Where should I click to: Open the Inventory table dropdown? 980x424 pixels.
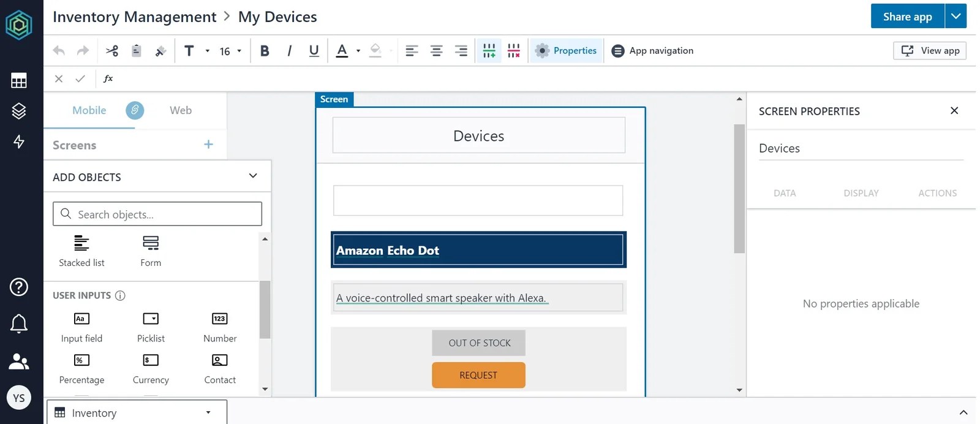(137, 413)
